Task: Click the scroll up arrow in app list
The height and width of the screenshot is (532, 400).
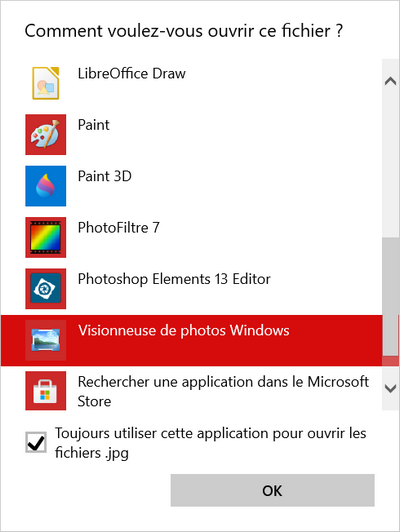Action: [391, 81]
